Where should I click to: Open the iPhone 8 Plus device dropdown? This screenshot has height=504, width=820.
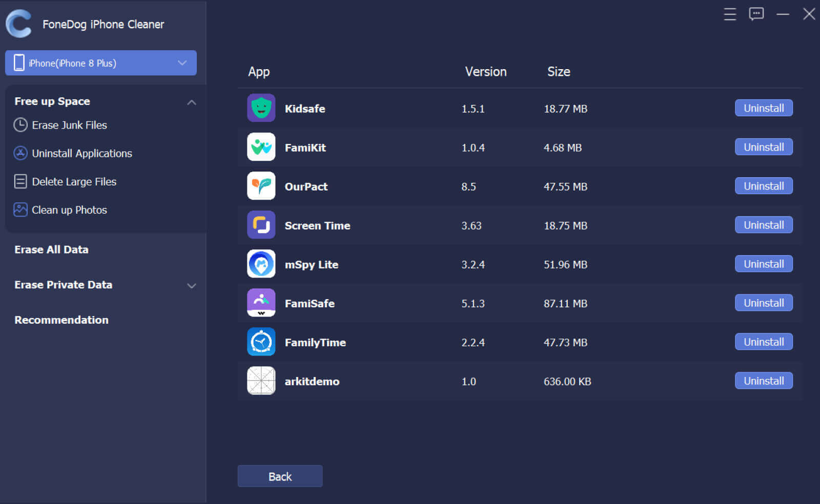[x=101, y=63]
